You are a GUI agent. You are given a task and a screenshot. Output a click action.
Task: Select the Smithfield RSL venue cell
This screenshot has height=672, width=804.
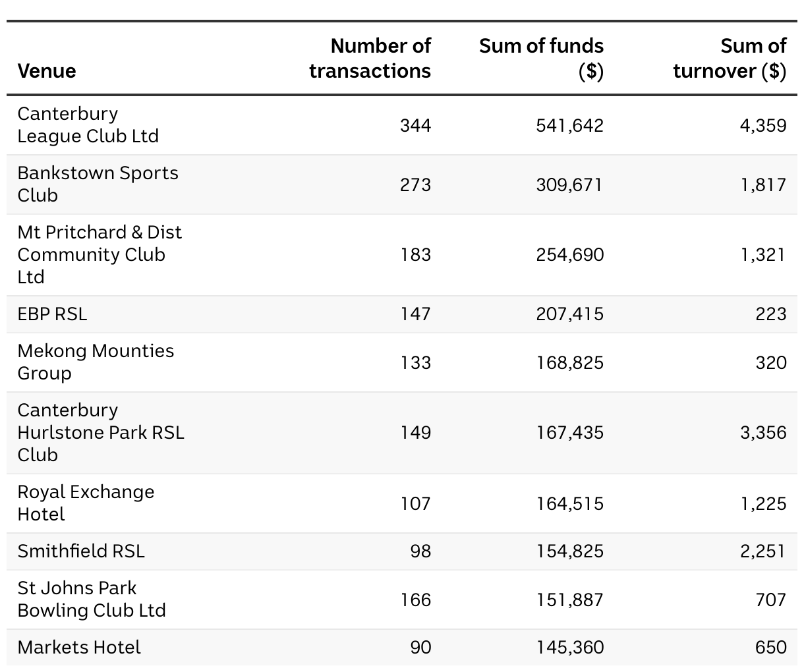(80, 551)
